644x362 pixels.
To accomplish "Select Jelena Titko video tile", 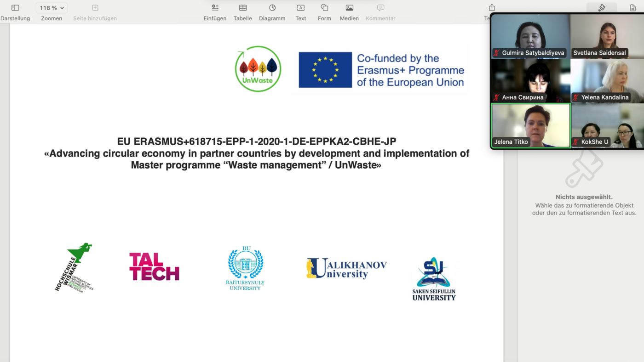I will (x=531, y=125).
